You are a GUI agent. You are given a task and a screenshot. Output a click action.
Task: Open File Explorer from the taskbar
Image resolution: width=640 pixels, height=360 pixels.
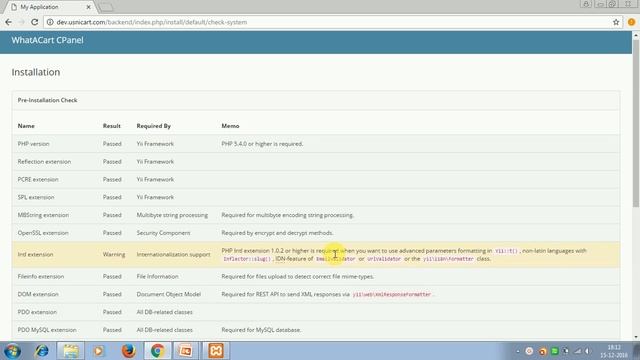point(71,351)
